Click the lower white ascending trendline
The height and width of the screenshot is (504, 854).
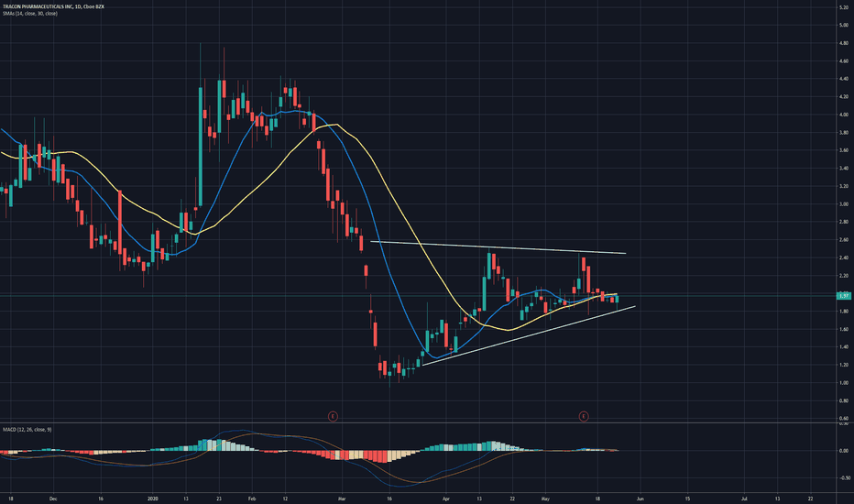pyautogui.click(x=529, y=335)
